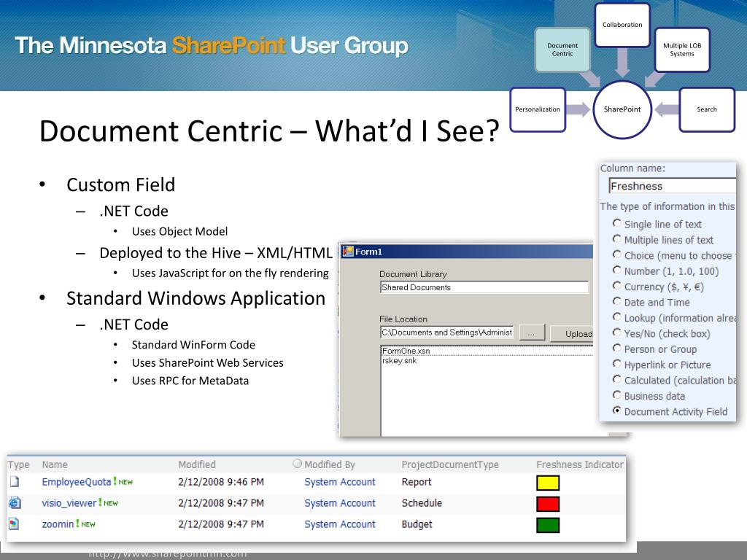Sort by the Freshness Indicator column header

point(580,464)
